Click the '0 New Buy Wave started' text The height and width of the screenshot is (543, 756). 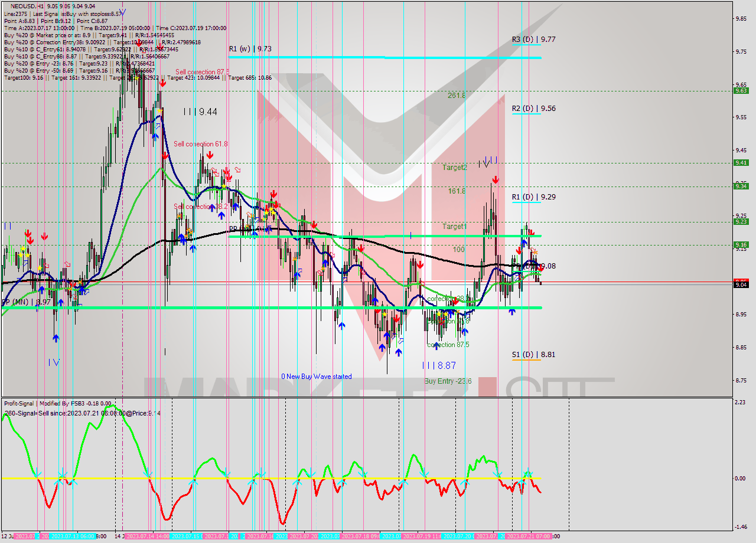(317, 377)
